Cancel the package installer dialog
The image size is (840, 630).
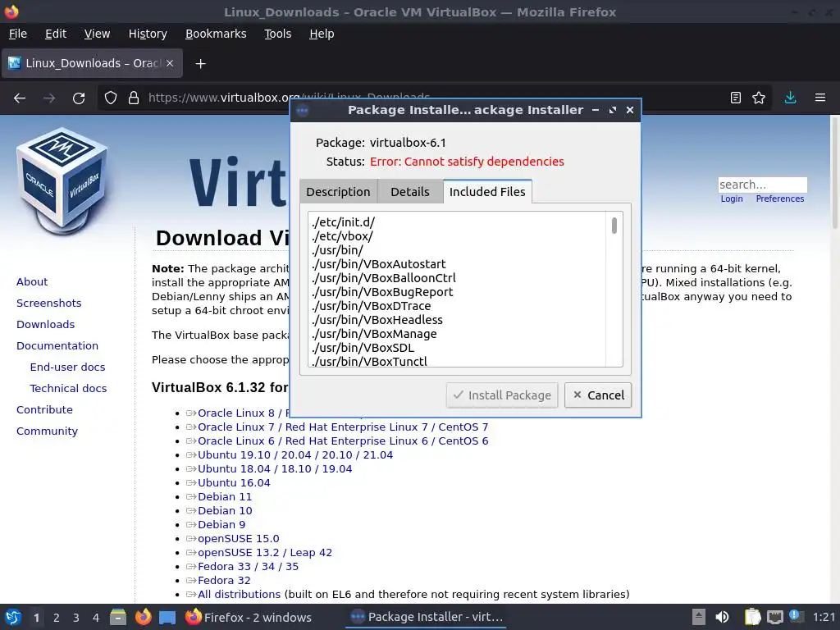(x=598, y=395)
